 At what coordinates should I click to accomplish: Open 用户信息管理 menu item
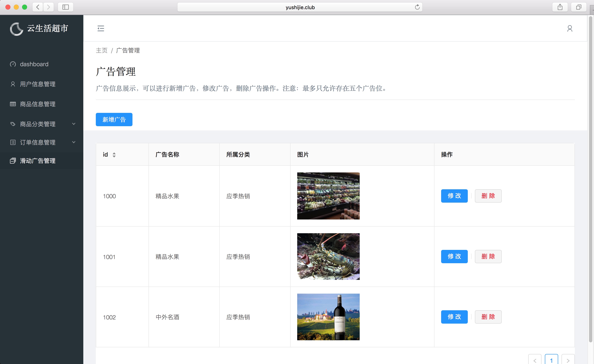point(38,84)
